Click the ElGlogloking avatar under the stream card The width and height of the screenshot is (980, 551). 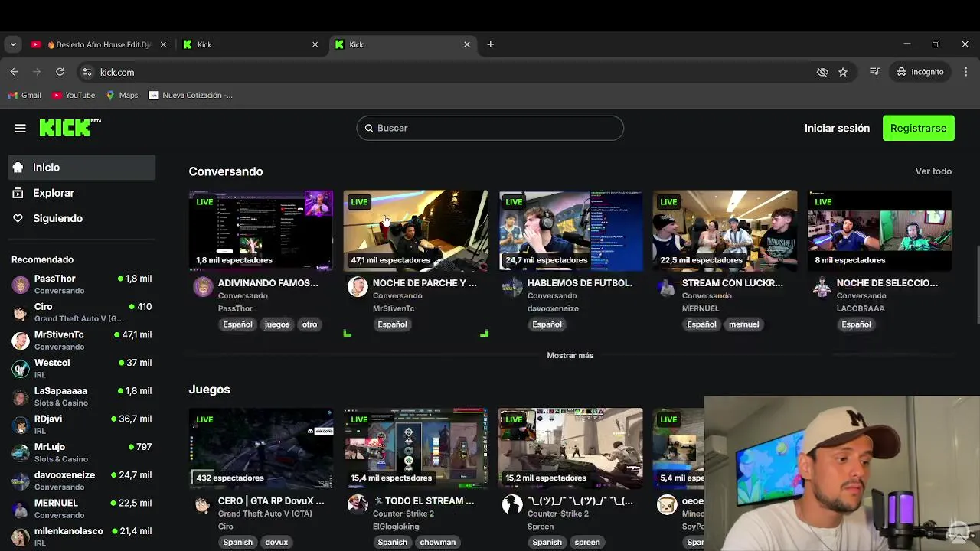pos(358,504)
